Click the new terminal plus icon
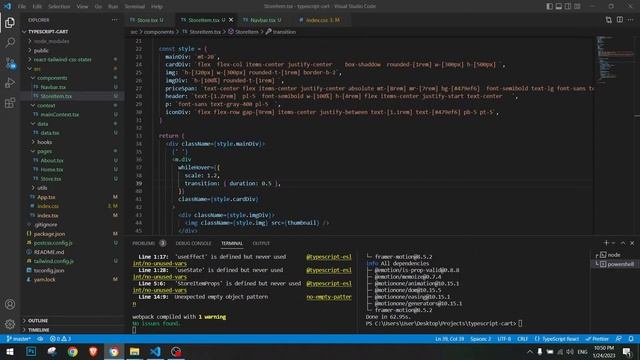The image size is (640, 360). 606,243
